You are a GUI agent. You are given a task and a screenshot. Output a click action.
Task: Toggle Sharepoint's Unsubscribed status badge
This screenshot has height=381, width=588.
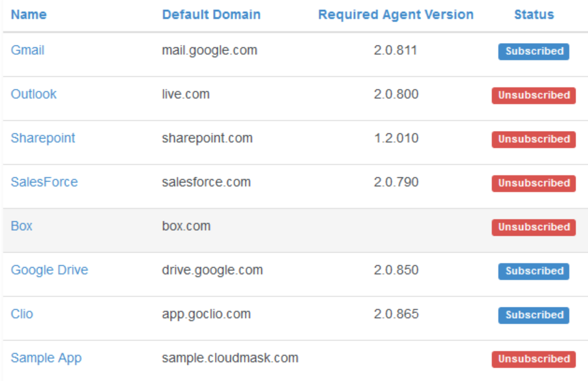tap(534, 140)
